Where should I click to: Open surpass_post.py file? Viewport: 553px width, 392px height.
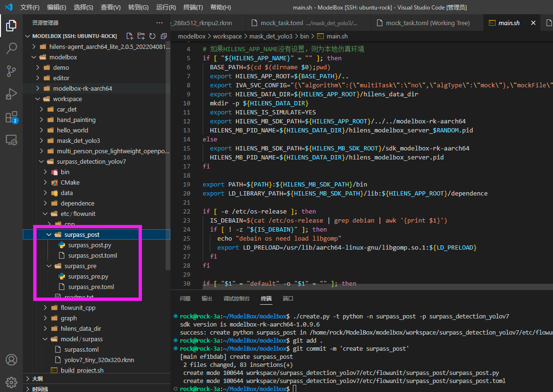coord(89,245)
